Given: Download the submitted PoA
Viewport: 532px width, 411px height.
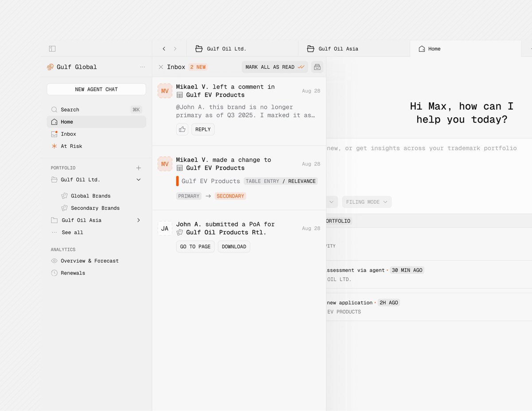Looking at the screenshot, I should [x=234, y=247].
